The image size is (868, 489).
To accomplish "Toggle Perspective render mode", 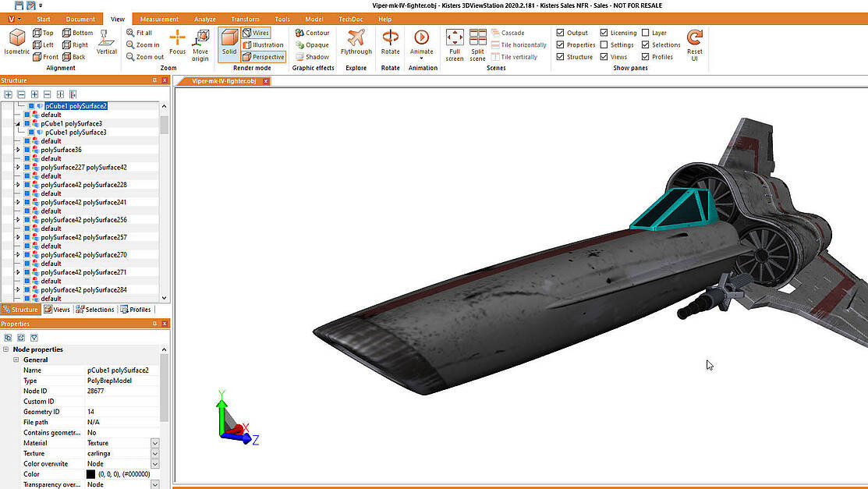I will click(x=264, y=56).
